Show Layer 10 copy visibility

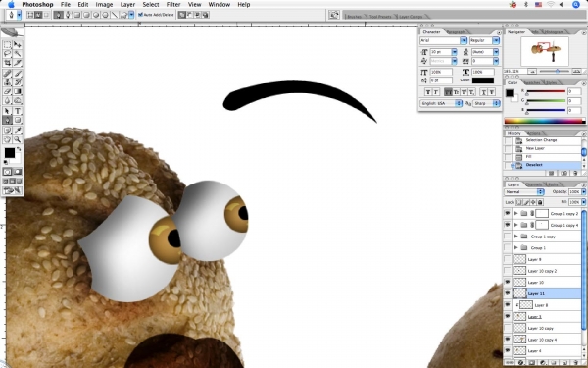[x=508, y=328]
